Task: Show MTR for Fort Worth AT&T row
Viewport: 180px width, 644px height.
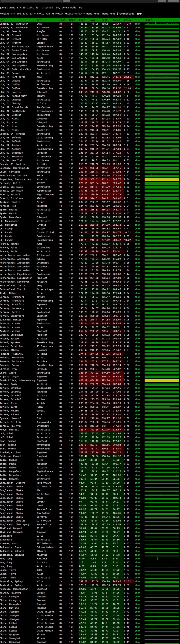Action: coord(137,77)
